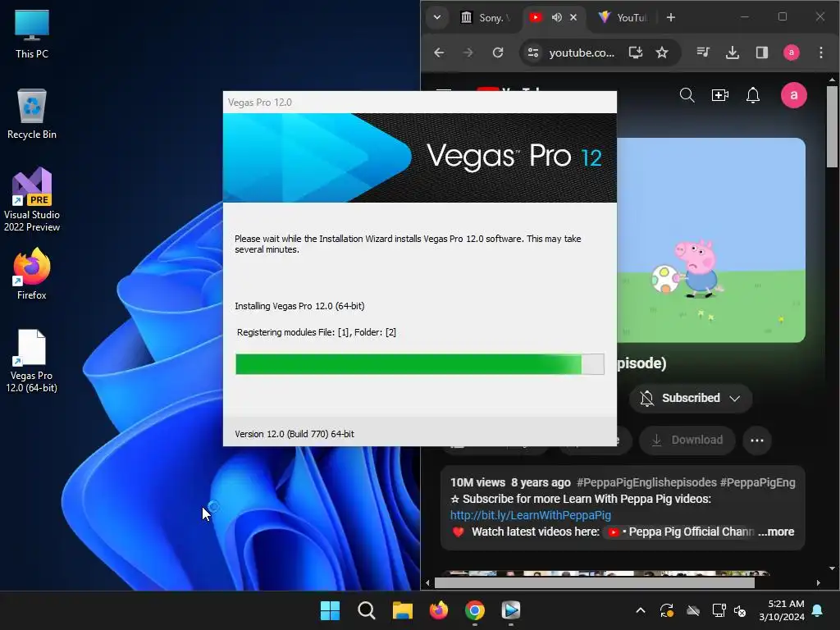The image size is (840, 630).
Task: Open Chrome's tab search dropdown
Action: pos(437,17)
